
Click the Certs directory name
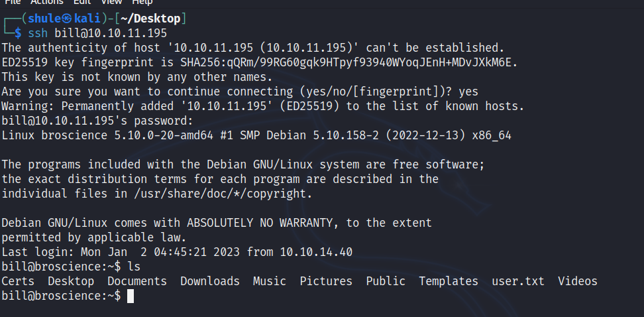pyautogui.click(x=18, y=281)
